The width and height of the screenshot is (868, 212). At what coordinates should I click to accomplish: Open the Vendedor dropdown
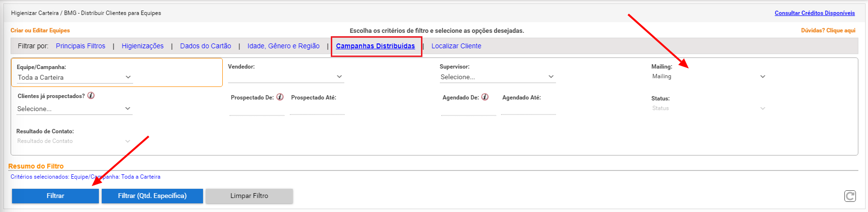286,77
